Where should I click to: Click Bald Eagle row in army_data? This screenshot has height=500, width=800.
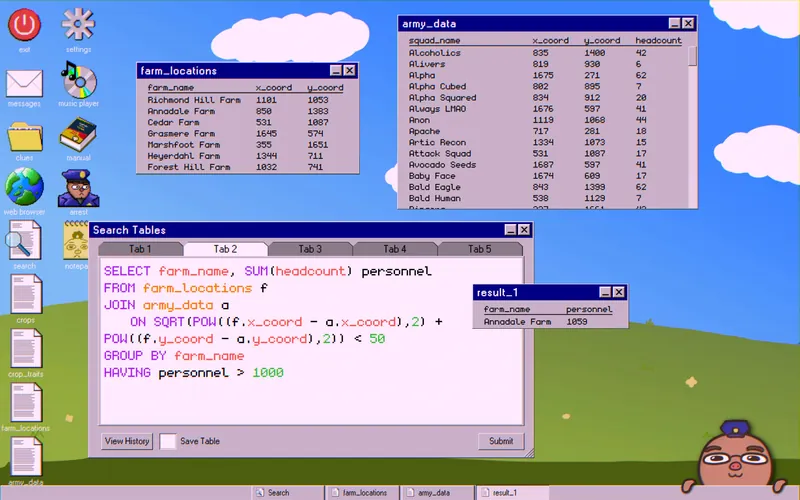click(x=545, y=187)
